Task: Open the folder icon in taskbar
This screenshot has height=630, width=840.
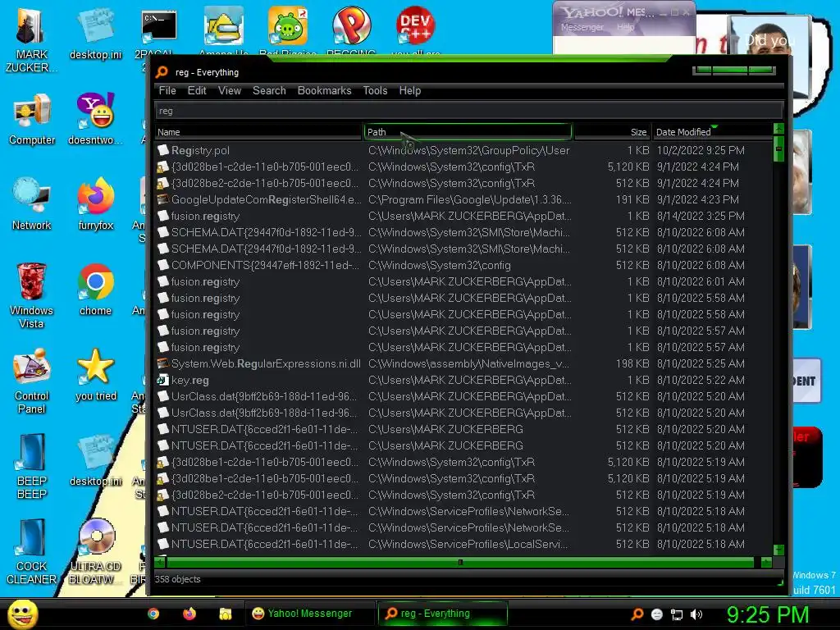Action: point(225,614)
